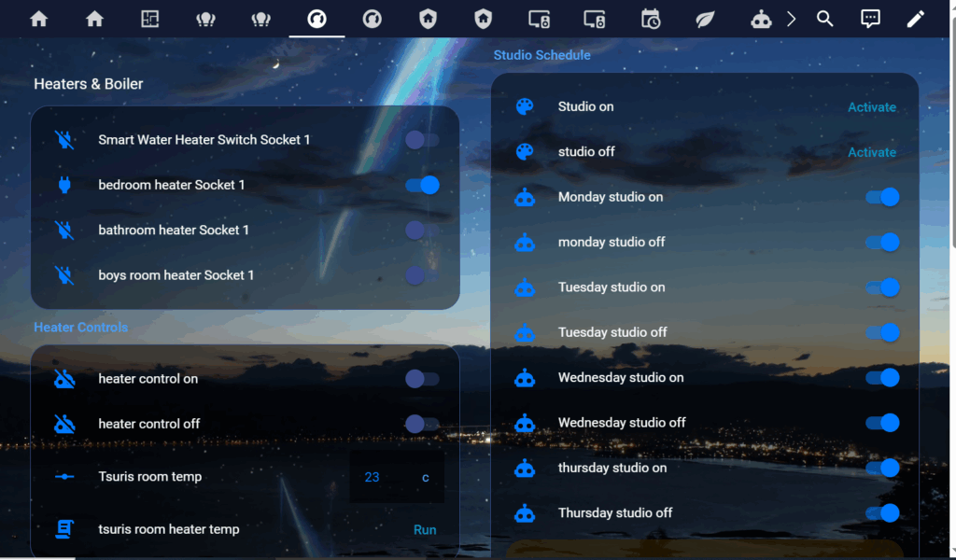The height and width of the screenshot is (560, 956).
Task: Run tsuris room heater temp script
Action: click(x=425, y=529)
